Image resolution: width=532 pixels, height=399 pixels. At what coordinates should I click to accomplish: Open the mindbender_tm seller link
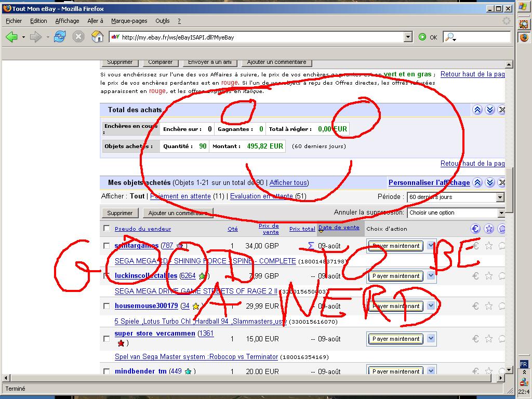tap(140, 371)
